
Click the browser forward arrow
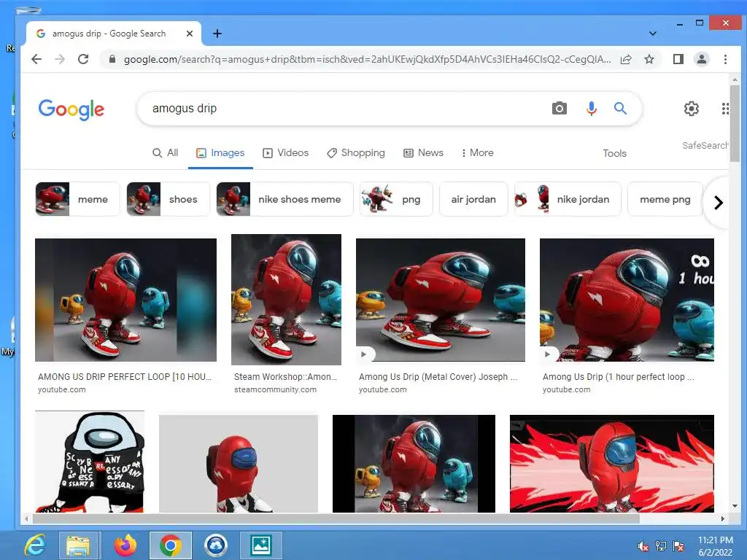[60, 59]
